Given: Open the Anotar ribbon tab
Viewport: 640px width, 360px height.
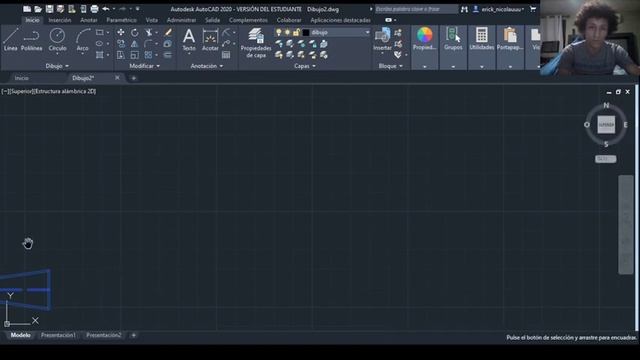Looking at the screenshot, I should coord(89,20).
